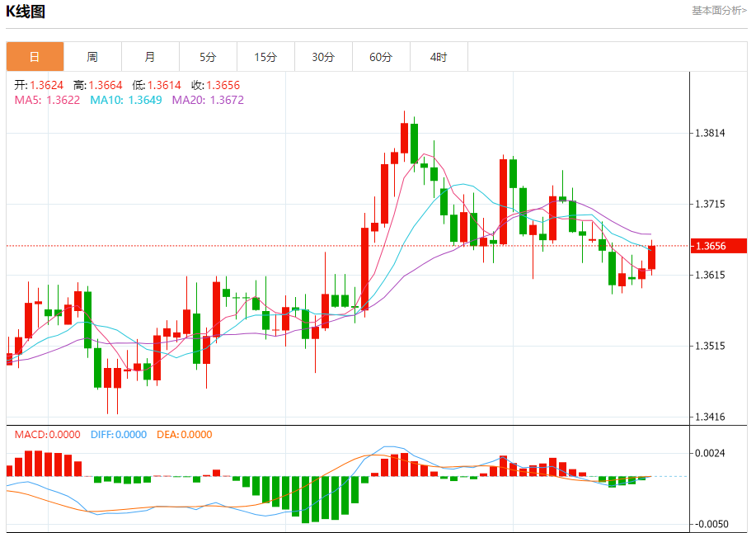The height and width of the screenshot is (533, 756).
Task: Open the 30分 timeframe tab
Action: 323,57
